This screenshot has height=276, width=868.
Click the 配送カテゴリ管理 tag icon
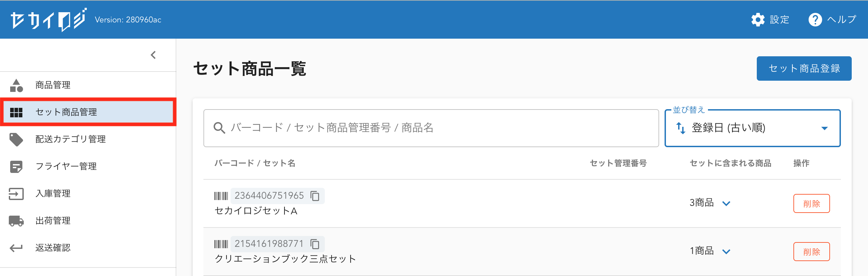(x=16, y=139)
